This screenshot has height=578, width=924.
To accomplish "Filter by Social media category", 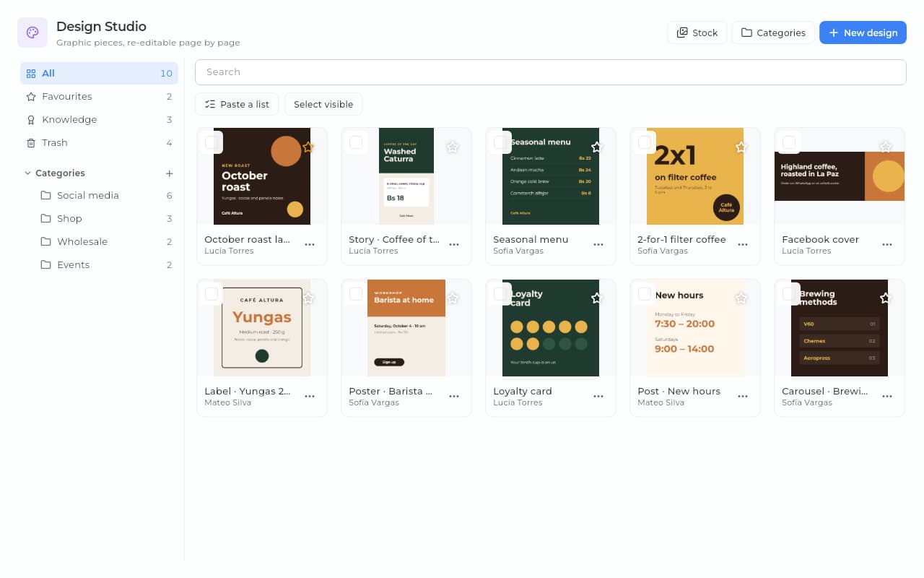I will coord(106,195).
